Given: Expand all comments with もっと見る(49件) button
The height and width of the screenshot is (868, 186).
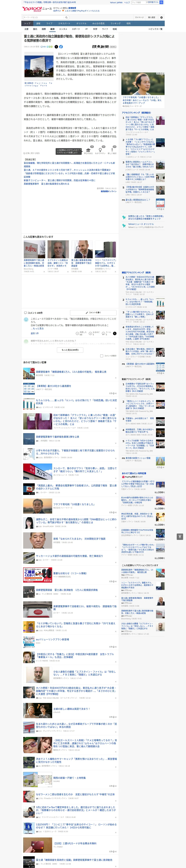Looking at the screenshot, I should pos(70,350).
